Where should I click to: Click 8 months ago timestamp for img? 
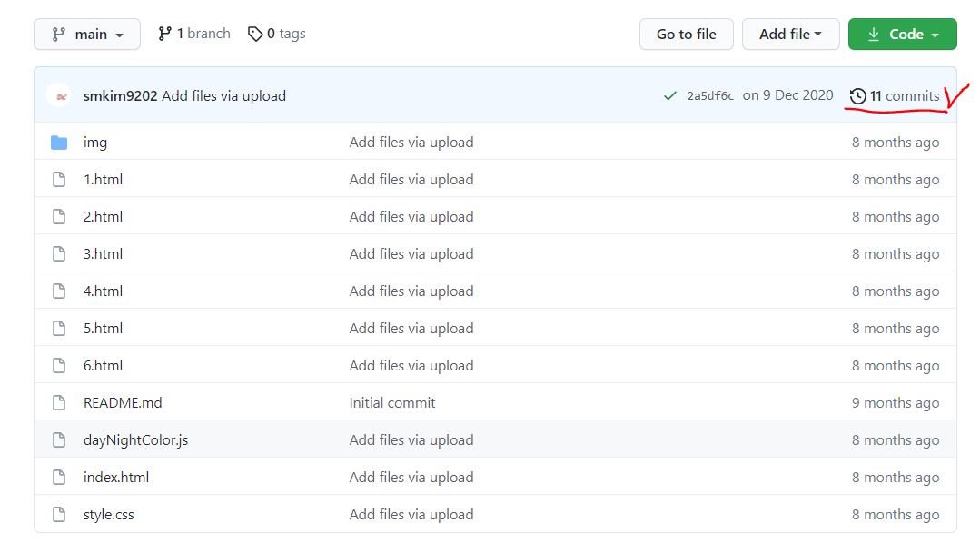[x=896, y=143]
